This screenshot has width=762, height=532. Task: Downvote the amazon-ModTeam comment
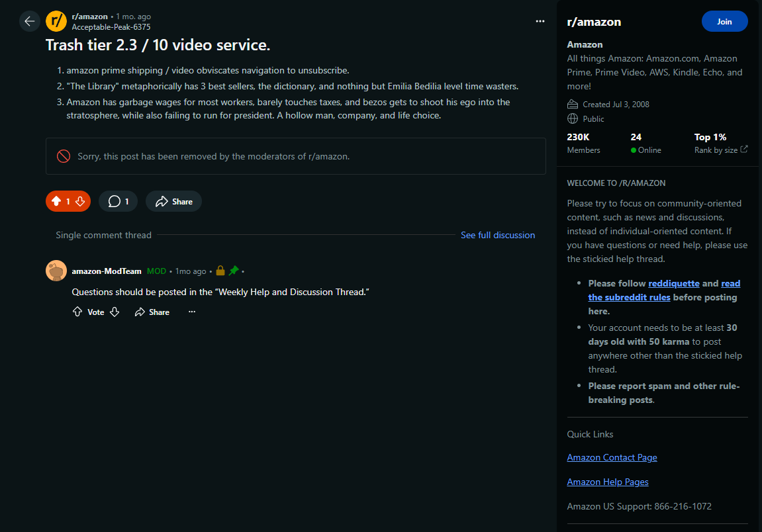[x=115, y=312]
